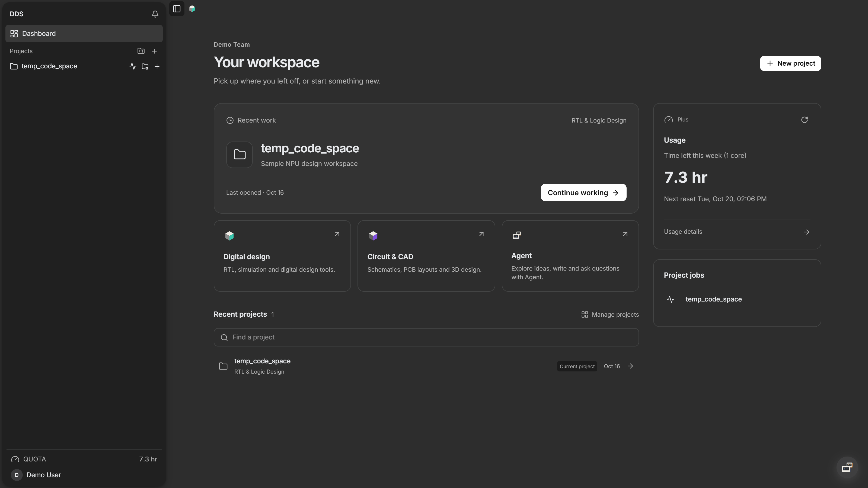Click the arrow on the Recent projects row
The width and height of the screenshot is (868, 488).
pyautogui.click(x=630, y=366)
